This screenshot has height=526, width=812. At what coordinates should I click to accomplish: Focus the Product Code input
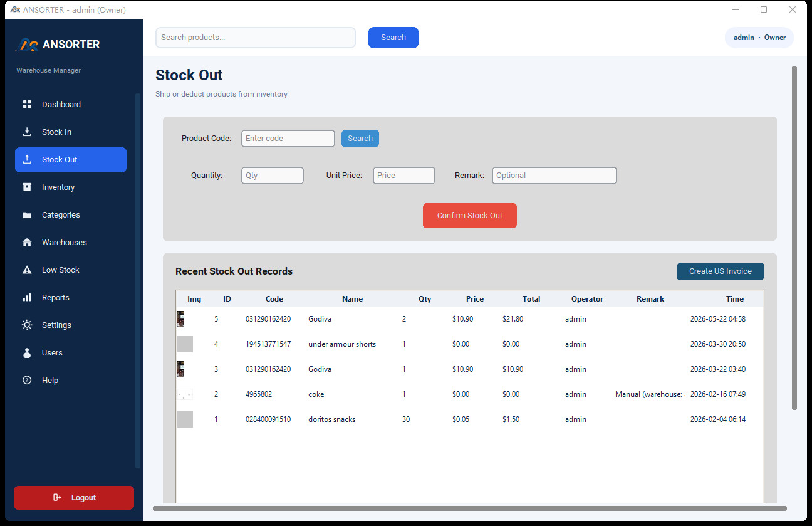pyautogui.click(x=288, y=139)
